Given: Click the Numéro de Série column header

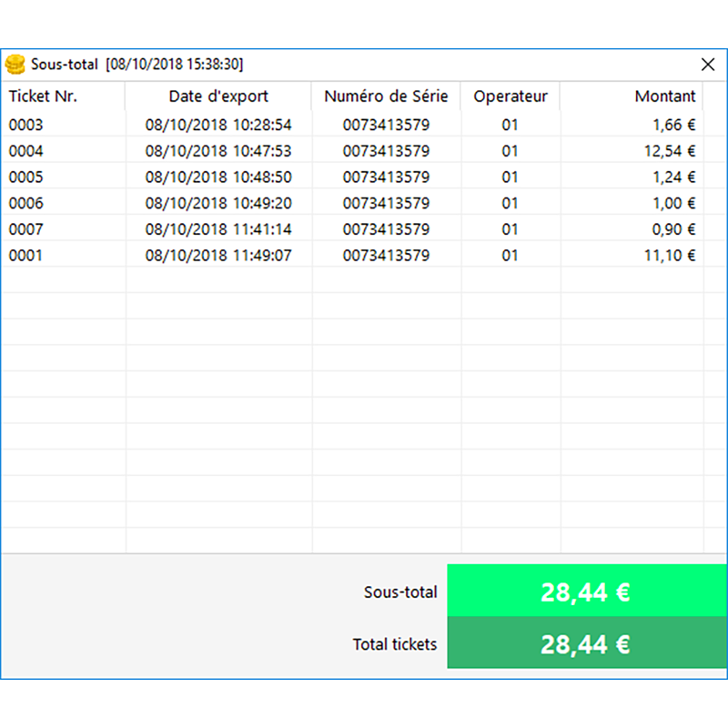Looking at the screenshot, I should coord(386,96).
